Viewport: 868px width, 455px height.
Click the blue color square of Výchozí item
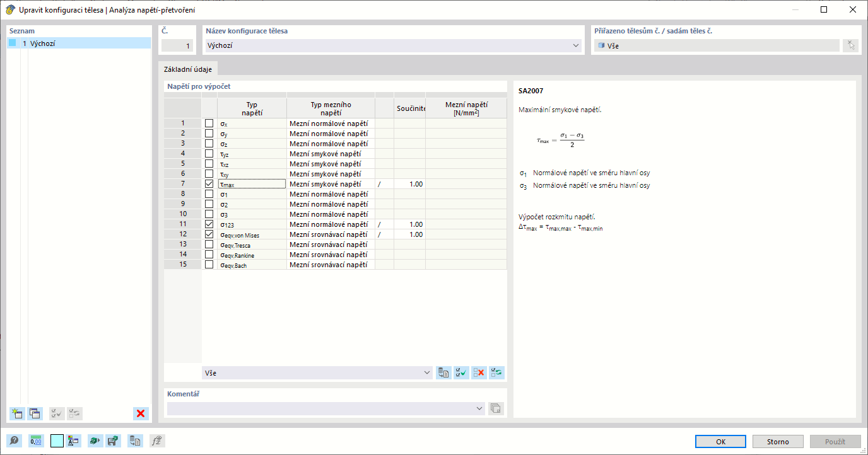coord(13,43)
